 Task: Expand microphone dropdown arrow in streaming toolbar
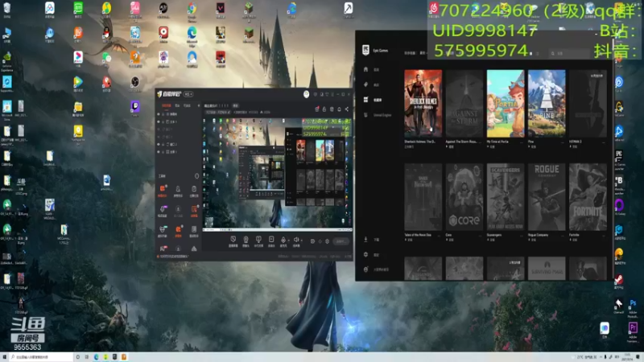coord(288,240)
